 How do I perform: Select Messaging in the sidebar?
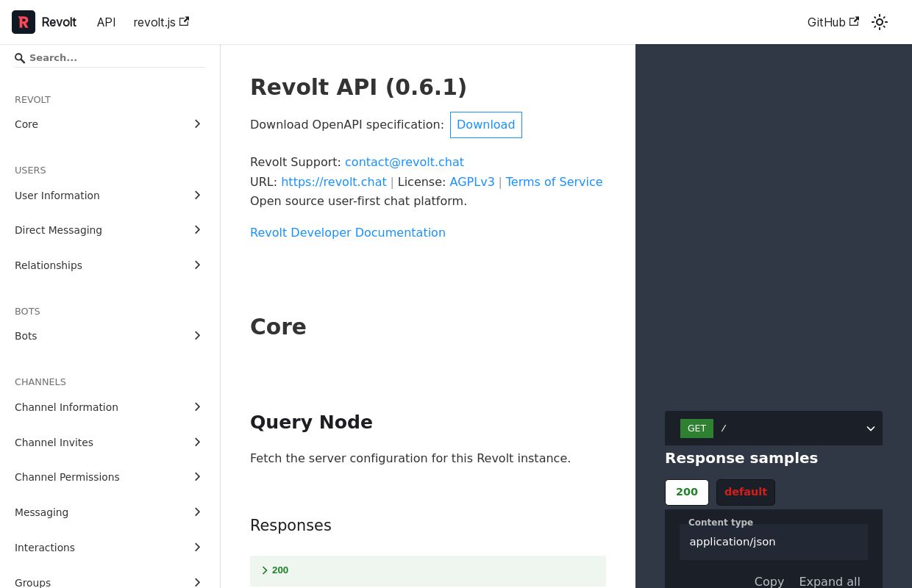pos(41,512)
